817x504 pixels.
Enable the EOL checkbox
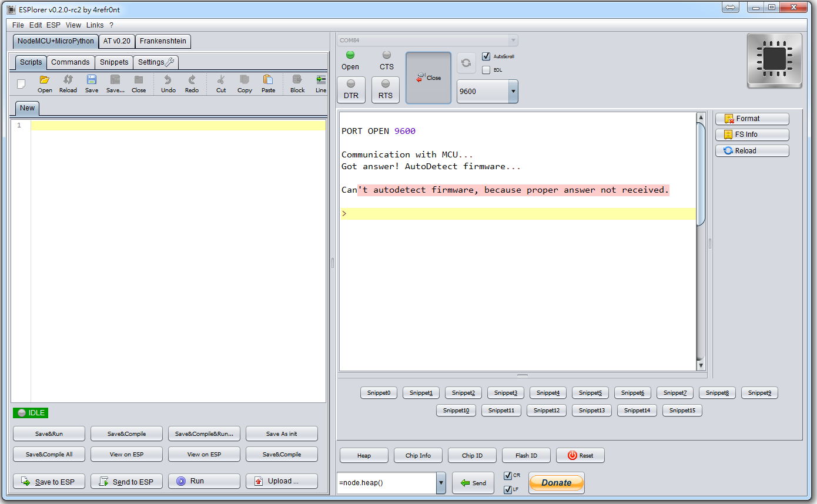[x=486, y=70]
